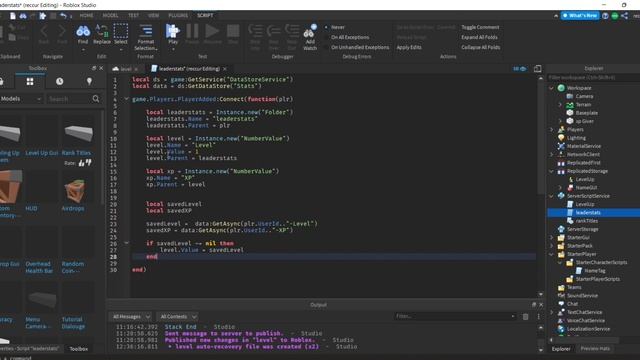
Task: Open the HOME ribbon tab
Action: tap(87, 16)
